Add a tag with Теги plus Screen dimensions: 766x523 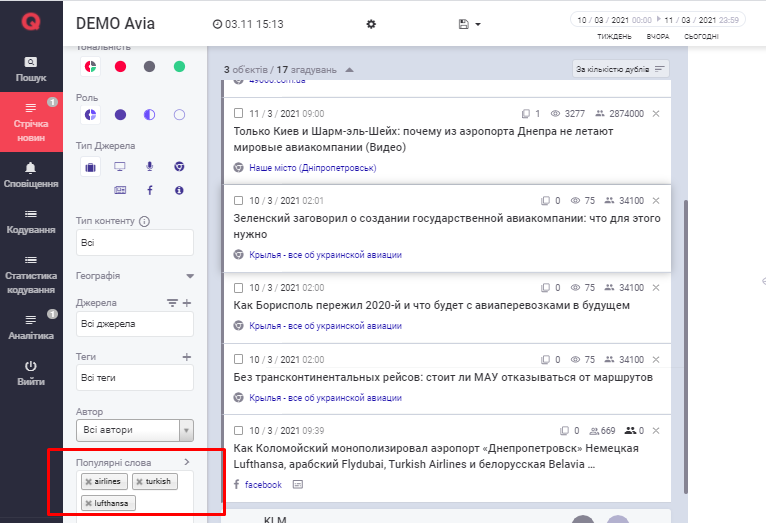click(187, 357)
